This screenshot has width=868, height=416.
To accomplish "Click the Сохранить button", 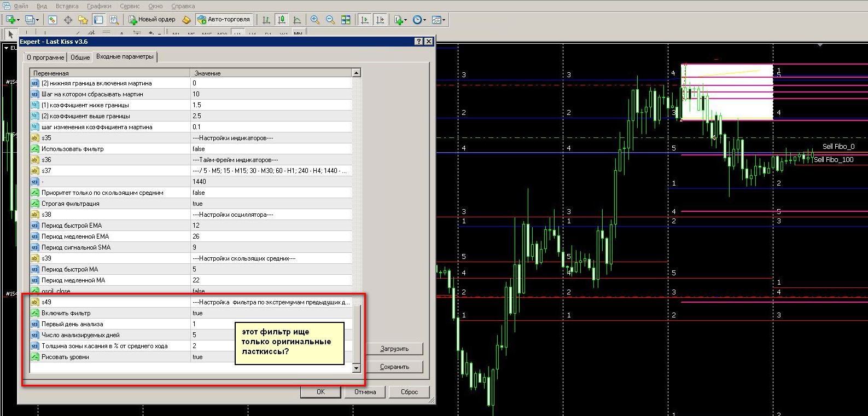I will click(x=394, y=367).
